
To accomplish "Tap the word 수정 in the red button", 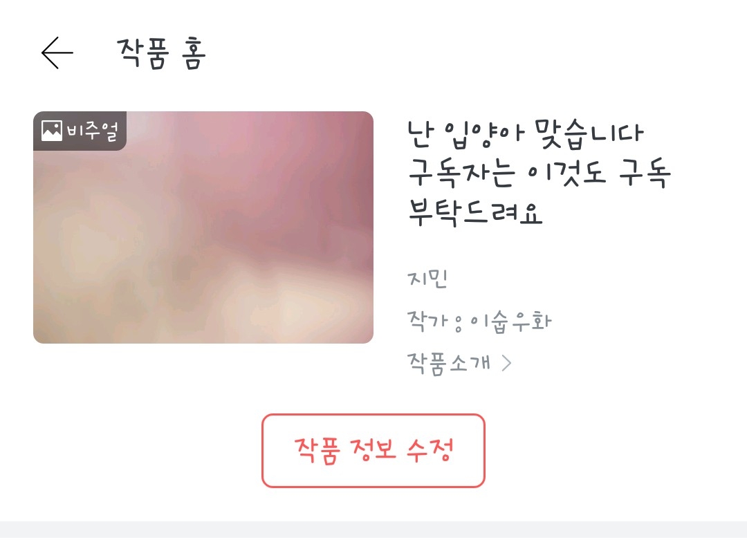I will coord(430,449).
